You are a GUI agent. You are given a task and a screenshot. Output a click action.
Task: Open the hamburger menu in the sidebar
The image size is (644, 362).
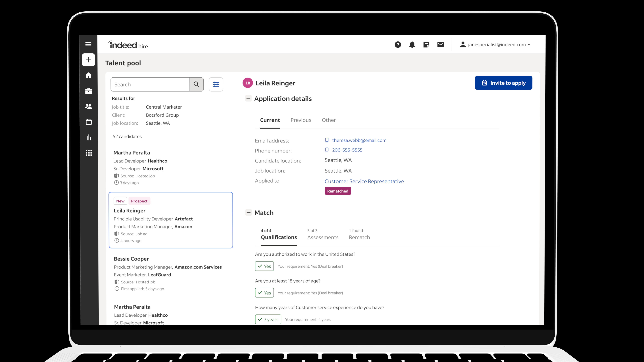(x=88, y=44)
